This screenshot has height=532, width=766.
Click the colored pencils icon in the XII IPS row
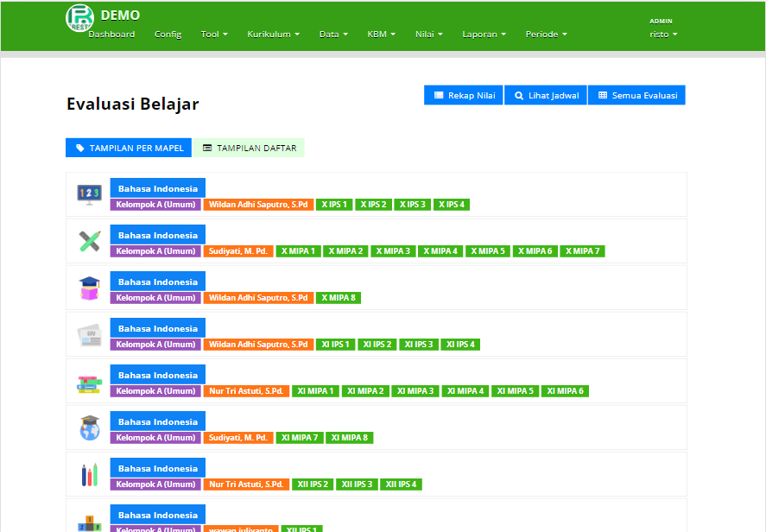(x=88, y=475)
